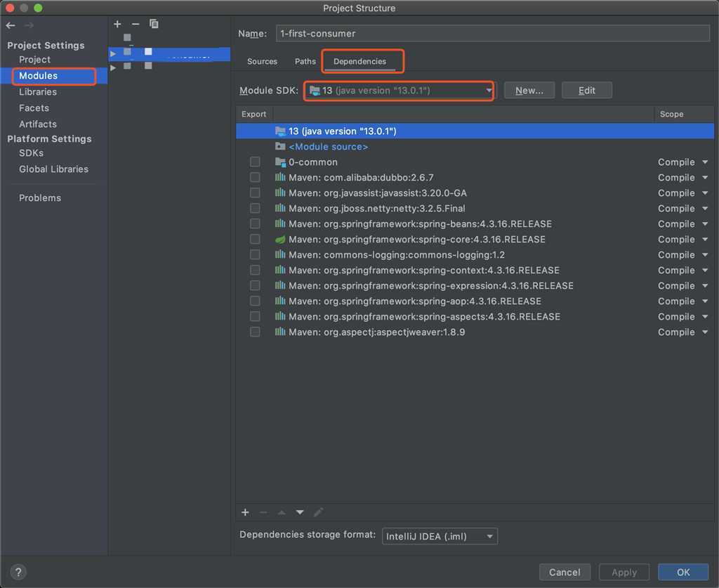
Task: Toggle export checkbox for commons-logging:1.2
Action: click(x=255, y=254)
